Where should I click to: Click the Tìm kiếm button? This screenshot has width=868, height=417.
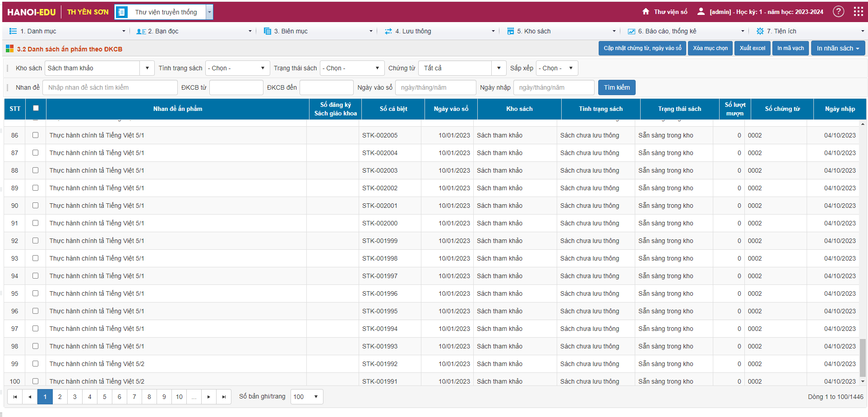tap(617, 87)
